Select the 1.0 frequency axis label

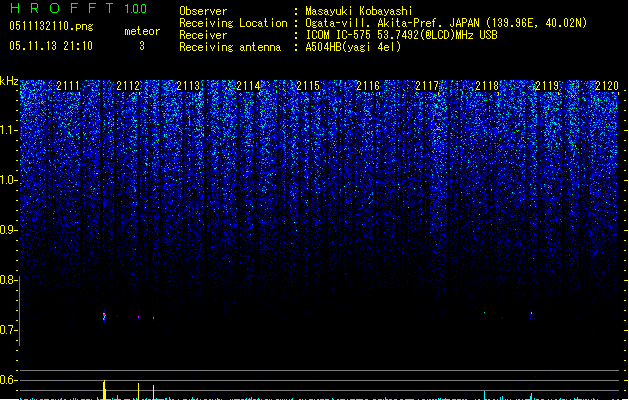8,180
